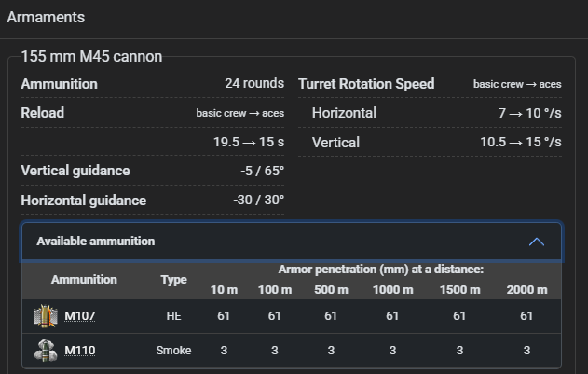Viewport: 588px width, 374px height.
Task: Open the M107 ammunition link
Action: click(x=79, y=316)
